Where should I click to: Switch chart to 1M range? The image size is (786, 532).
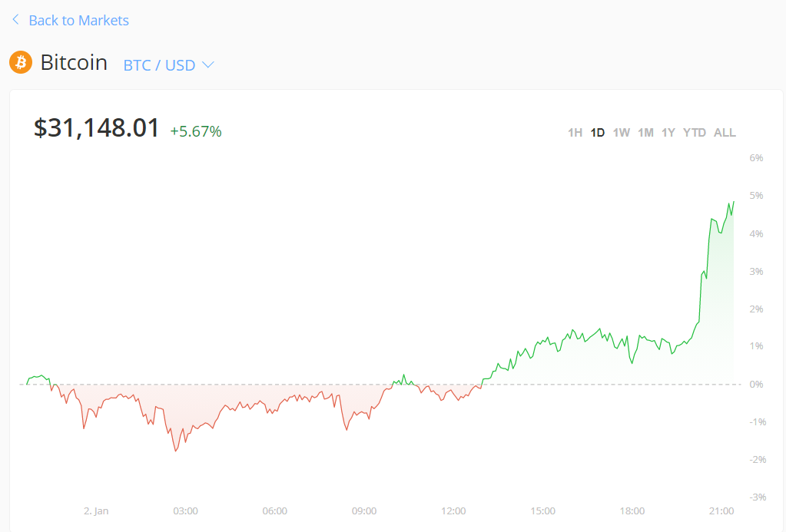(x=645, y=133)
